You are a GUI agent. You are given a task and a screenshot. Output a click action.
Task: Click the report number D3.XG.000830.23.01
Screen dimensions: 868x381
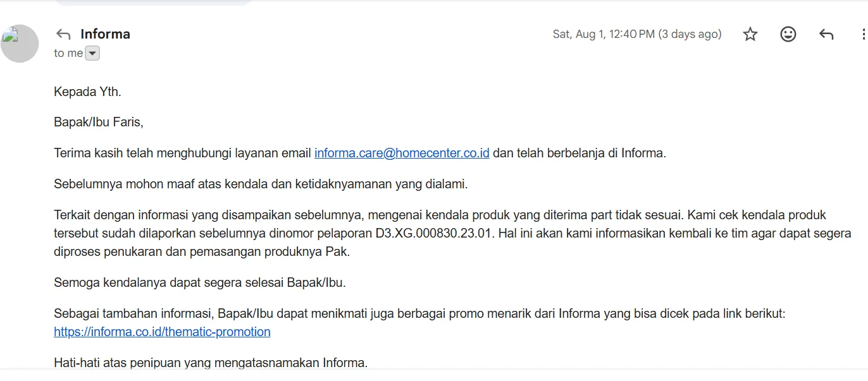coord(433,233)
